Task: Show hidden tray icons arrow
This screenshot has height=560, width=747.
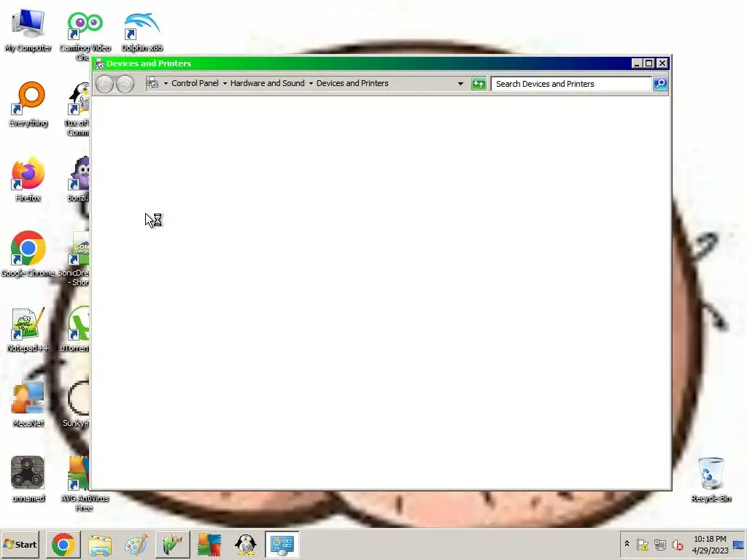Action: tap(627, 544)
